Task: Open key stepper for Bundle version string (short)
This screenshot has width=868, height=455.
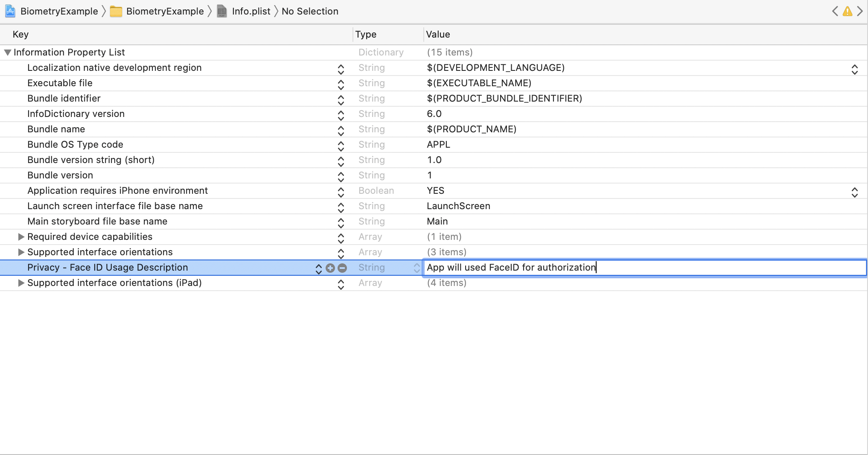Action: coord(341,161)
